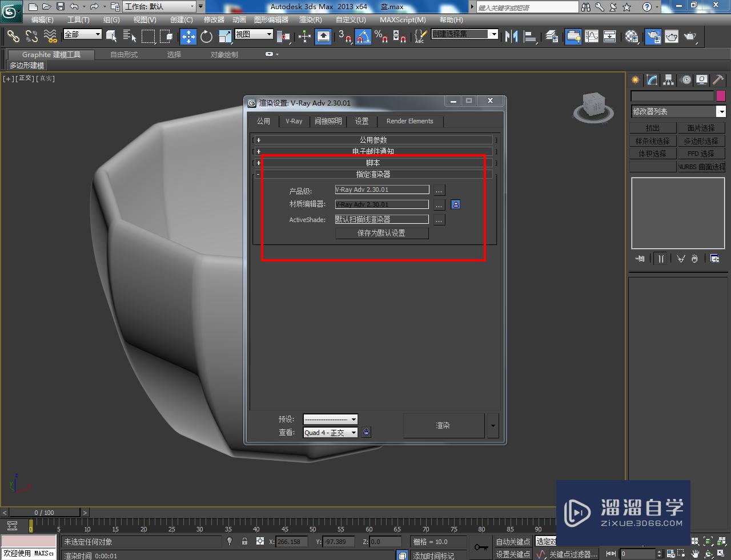
Task: Toggle the Angle Snap icon
Action: click(x=363, y=37)
